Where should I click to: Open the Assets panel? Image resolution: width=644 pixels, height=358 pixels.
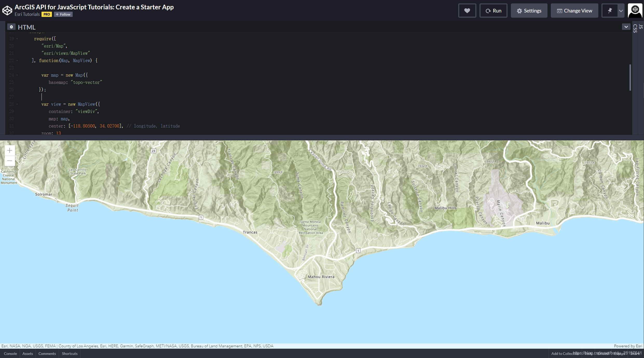pyautogui.click(x=28, y=354)
